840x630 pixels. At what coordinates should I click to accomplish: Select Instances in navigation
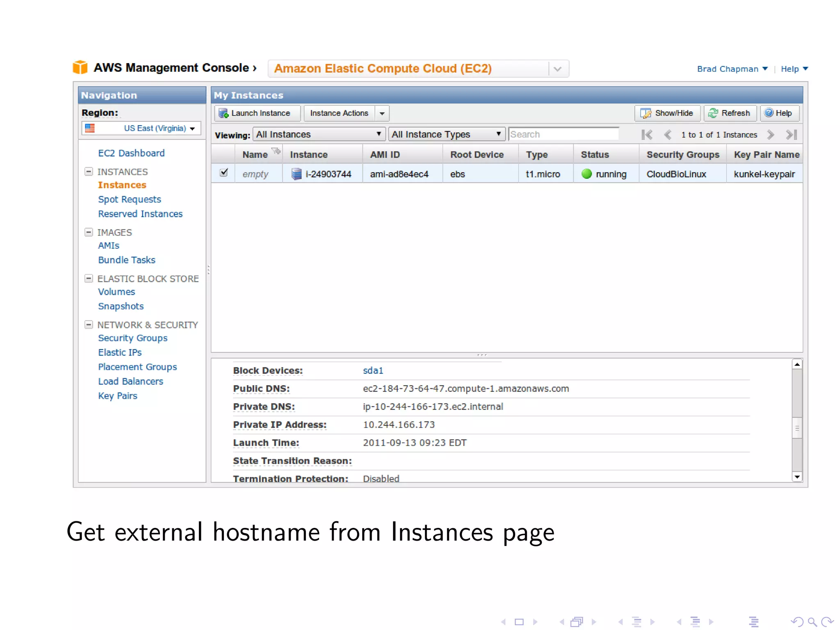click(122, 185)
